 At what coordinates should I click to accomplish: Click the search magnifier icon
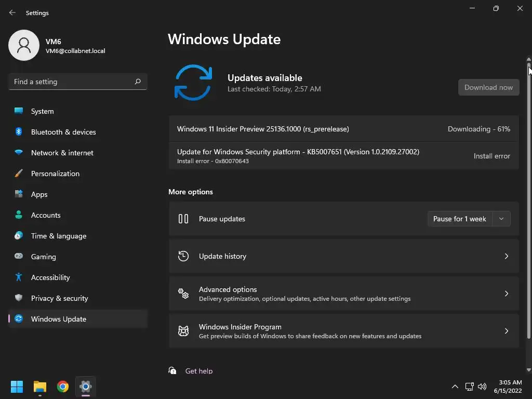(x=138, y=82)
